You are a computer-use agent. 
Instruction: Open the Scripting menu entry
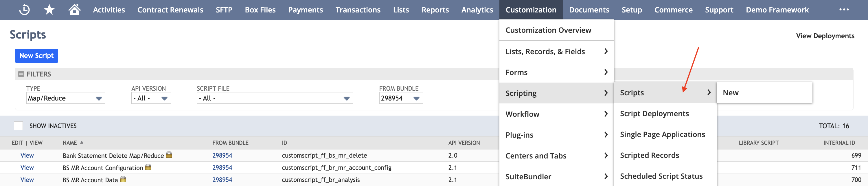556,93
